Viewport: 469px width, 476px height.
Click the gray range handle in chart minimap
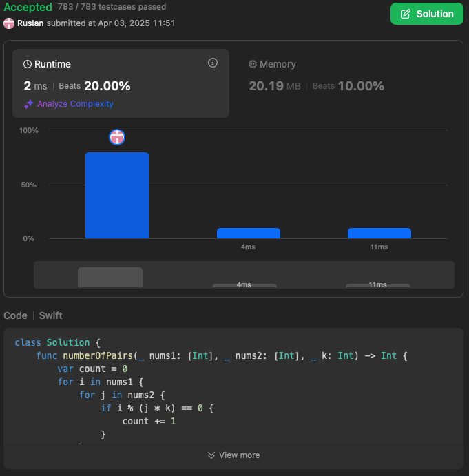point(110,277)
